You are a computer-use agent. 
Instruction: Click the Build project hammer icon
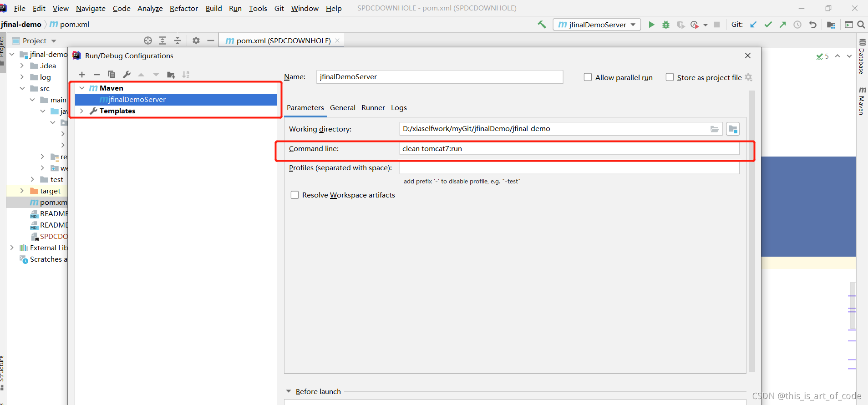coord(542,25)
